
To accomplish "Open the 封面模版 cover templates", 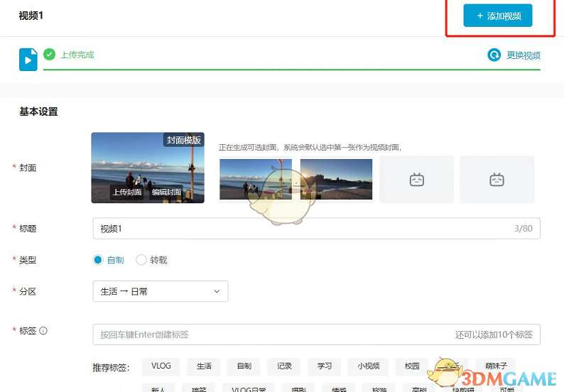I will [x=183, y=140].
